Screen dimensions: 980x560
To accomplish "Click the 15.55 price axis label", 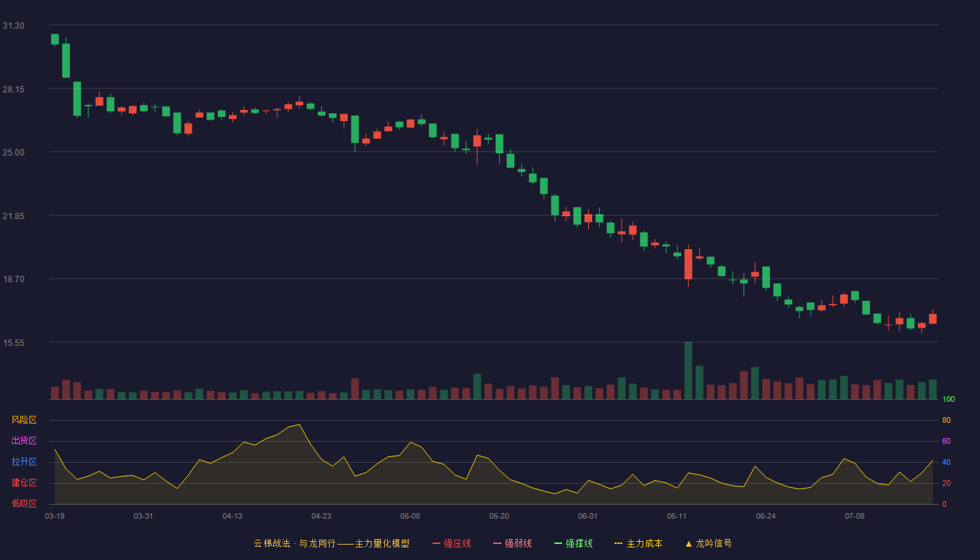I will click(x=13, y=342).
